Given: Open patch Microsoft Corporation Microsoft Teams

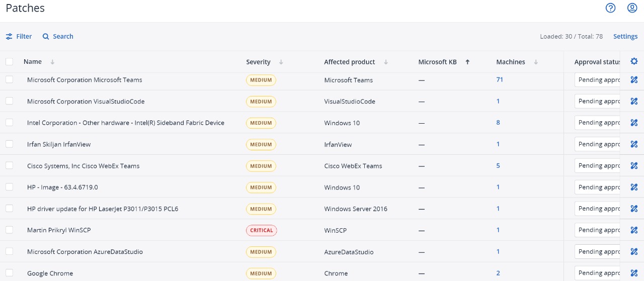Looking at the screenshot, I should click(x=85, y=80).
